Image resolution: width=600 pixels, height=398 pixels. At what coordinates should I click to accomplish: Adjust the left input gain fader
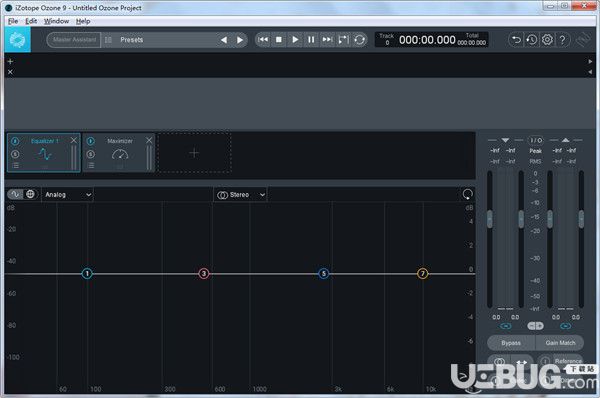[x=490, y=219]
